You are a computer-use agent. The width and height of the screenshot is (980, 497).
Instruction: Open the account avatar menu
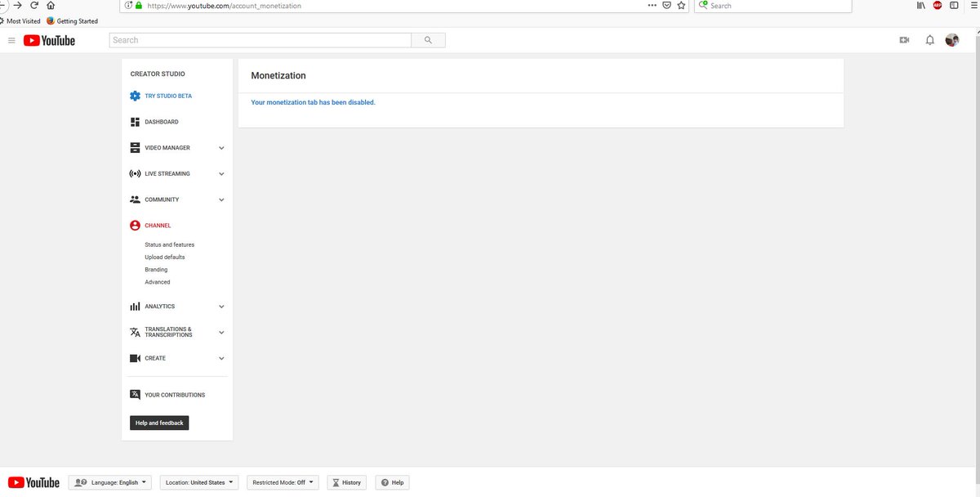pos(952,40)
